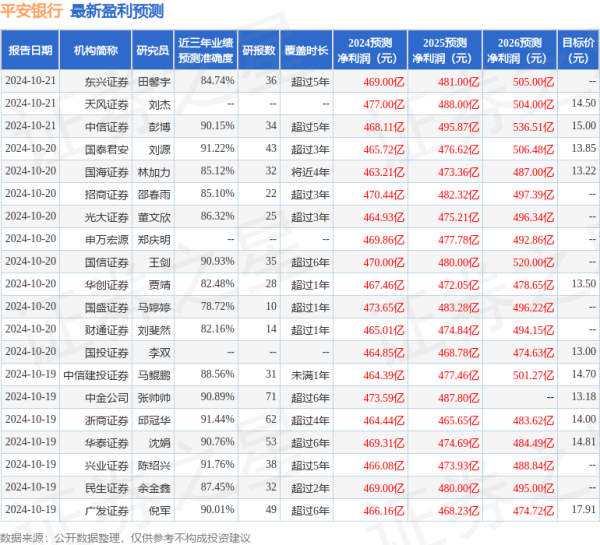Click researcher name 张帅帅
The image size is (600, 545).
pyautogui.click(x=154, y=398)
